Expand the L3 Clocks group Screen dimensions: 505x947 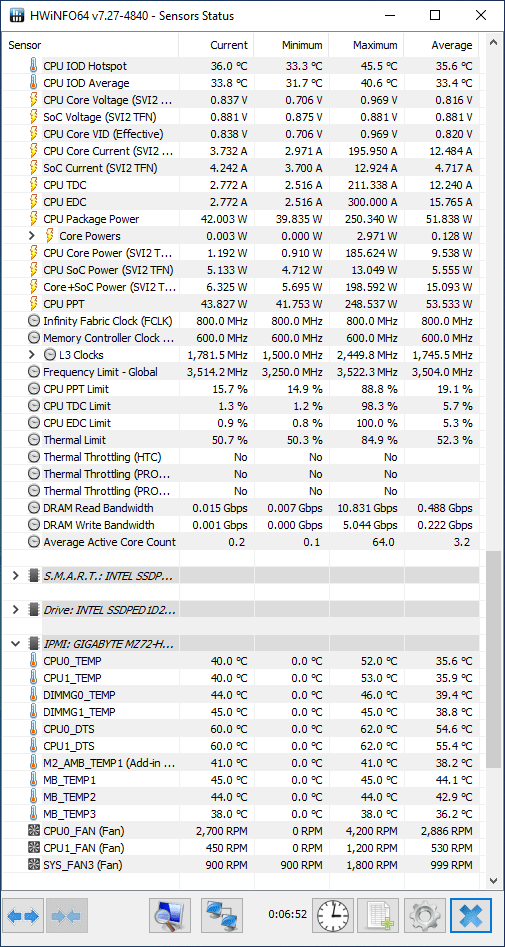tap(32, 355)
